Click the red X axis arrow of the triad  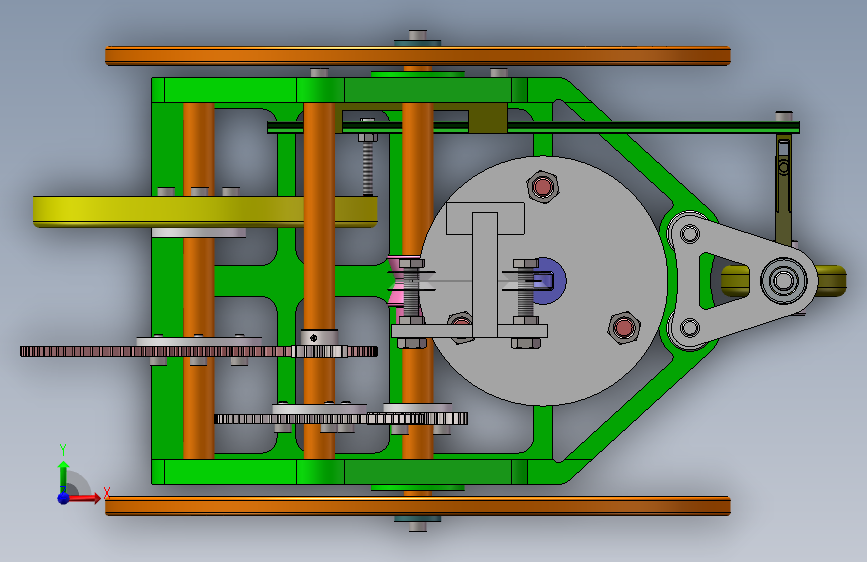(83, 498)
